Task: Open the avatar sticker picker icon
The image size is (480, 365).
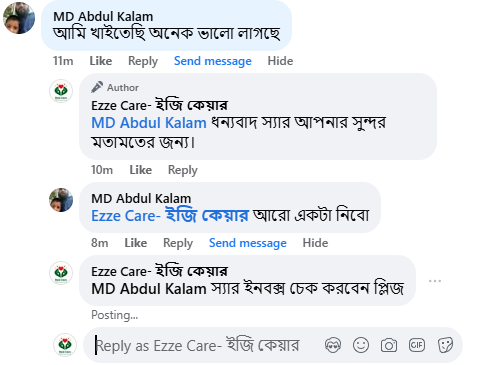Action: click(333, 345)
